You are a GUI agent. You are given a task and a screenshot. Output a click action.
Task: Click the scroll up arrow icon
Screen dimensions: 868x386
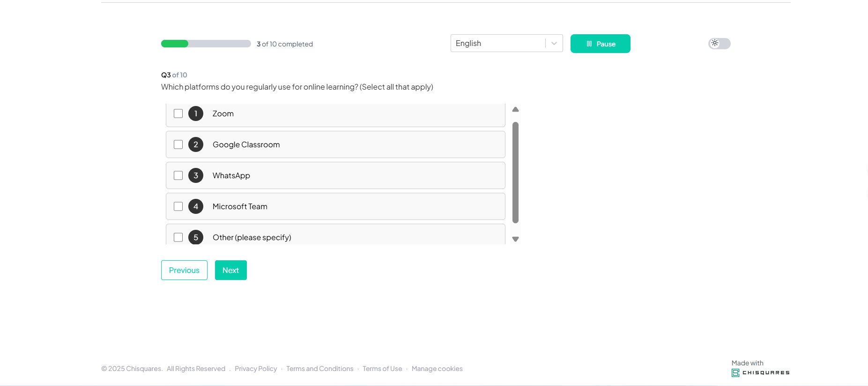tap(515, 109)
